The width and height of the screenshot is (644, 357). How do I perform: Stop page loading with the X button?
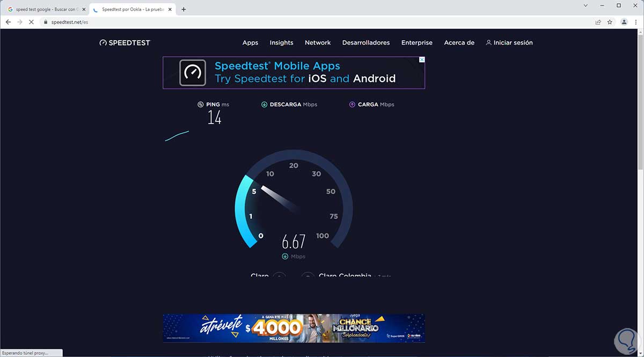pos(31,22)
